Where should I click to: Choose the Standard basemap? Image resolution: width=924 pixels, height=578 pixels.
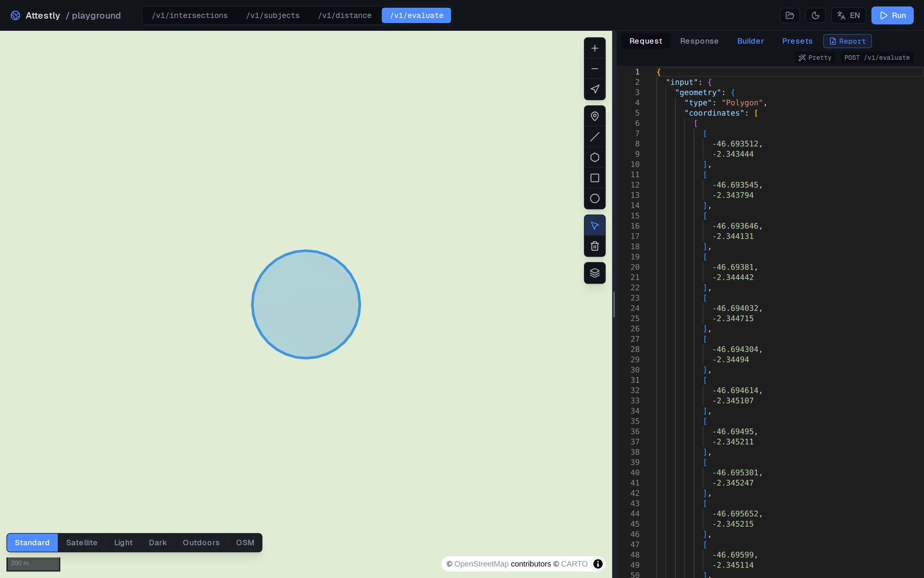[x=32, y=542]
